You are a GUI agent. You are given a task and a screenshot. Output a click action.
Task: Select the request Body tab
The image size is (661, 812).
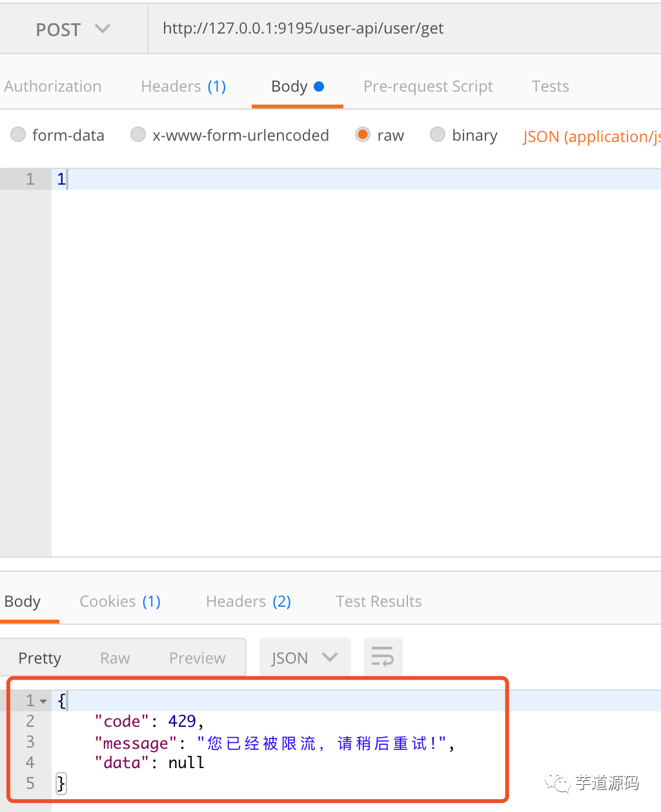tap(298, 86)
